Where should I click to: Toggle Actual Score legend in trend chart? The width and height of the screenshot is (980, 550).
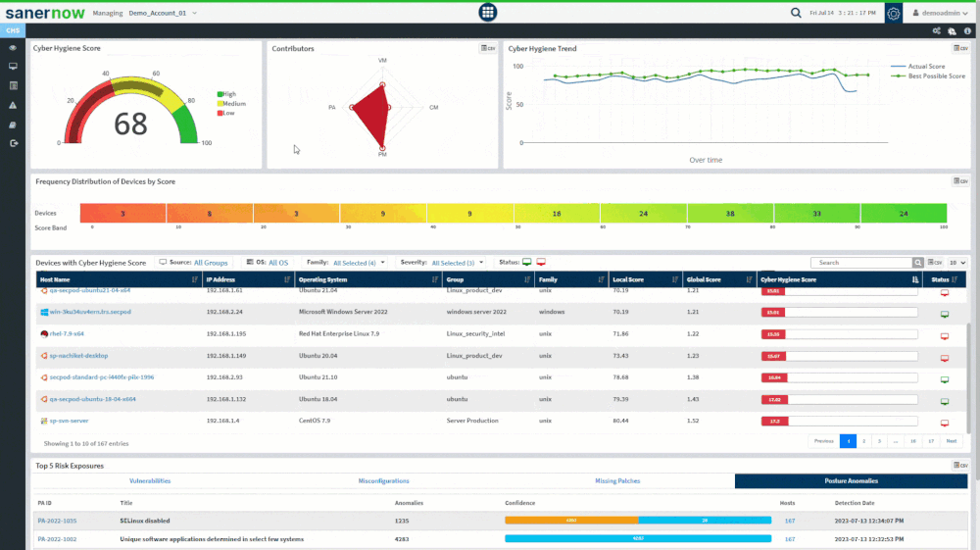pyautogui.click(x=917, y=67)
